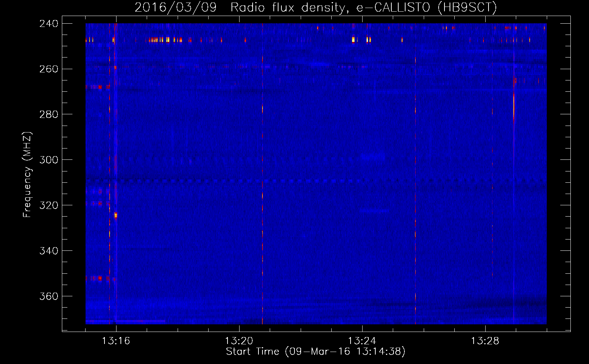589x364 pixels.
Task: Click the 13:16 time tick label
Action: coord(116,341)
